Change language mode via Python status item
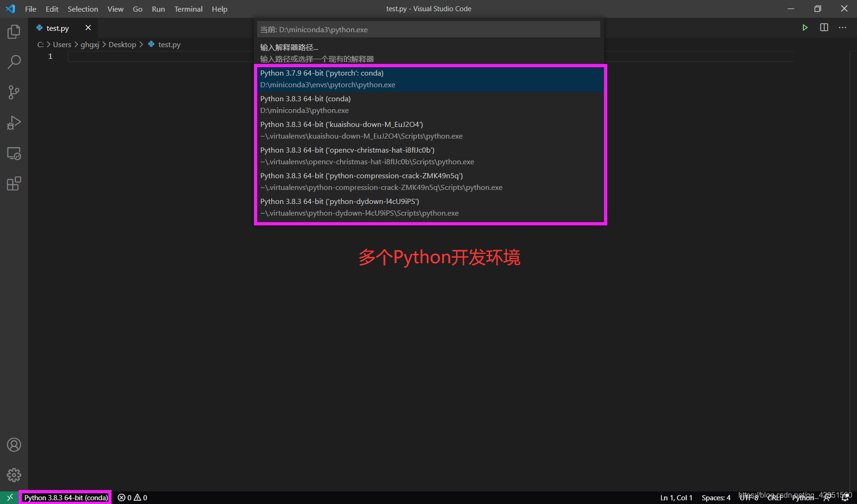The height and width of the screenshot is (504, 857). 802,497
